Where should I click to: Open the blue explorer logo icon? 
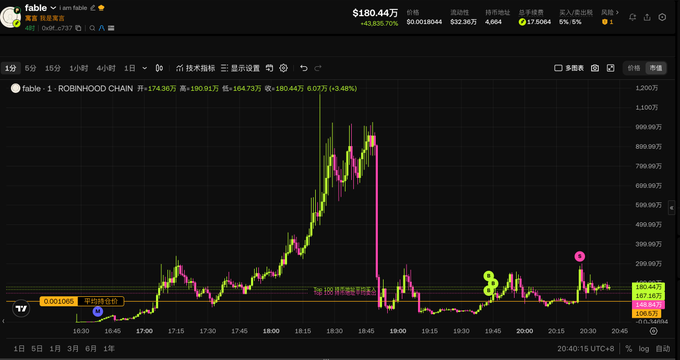pyautogui.click(x=102, y=28)
